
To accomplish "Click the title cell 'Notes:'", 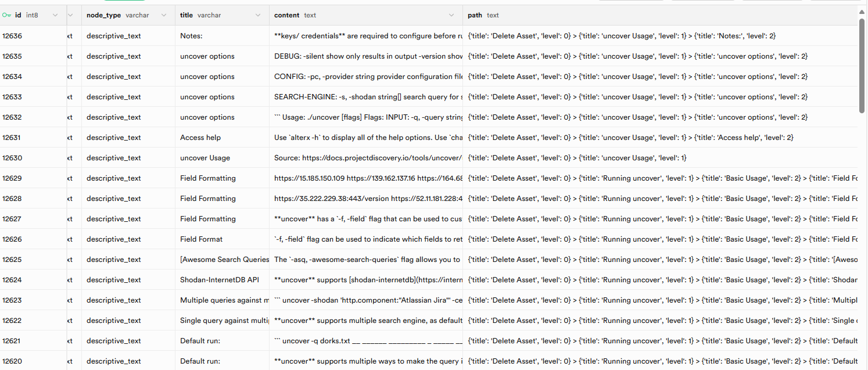I will point(223,36).
